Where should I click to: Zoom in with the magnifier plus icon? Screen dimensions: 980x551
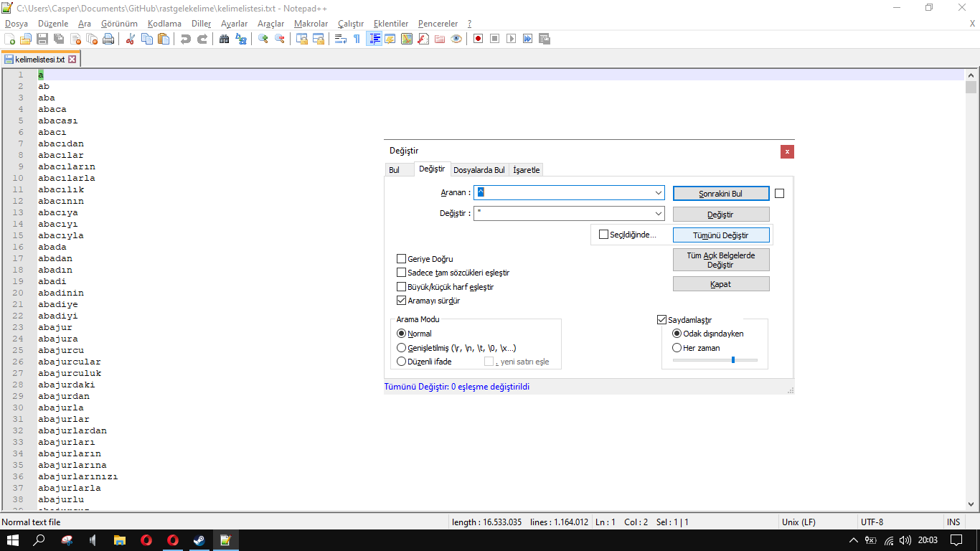[263, 39]
